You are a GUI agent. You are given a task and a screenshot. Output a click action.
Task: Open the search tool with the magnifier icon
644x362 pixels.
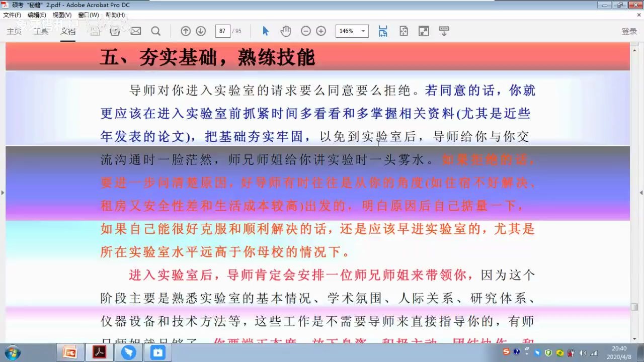pos(156,31)
